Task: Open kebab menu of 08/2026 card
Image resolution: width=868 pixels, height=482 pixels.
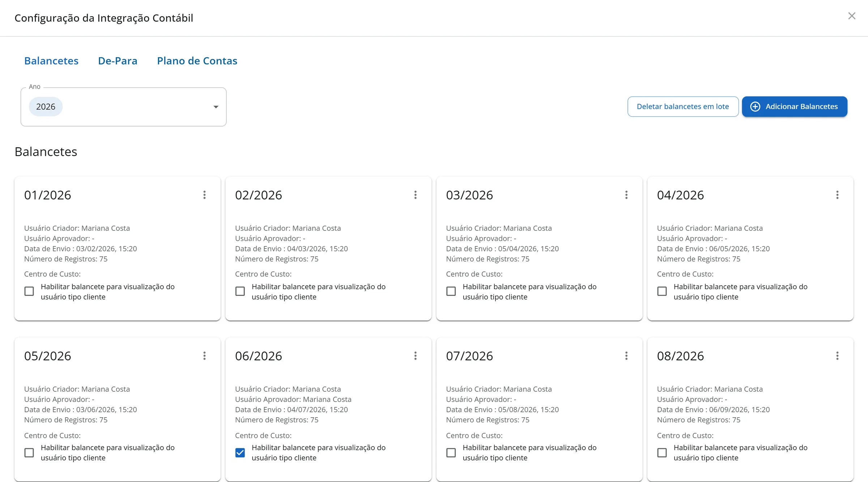Action: [837, 356]
